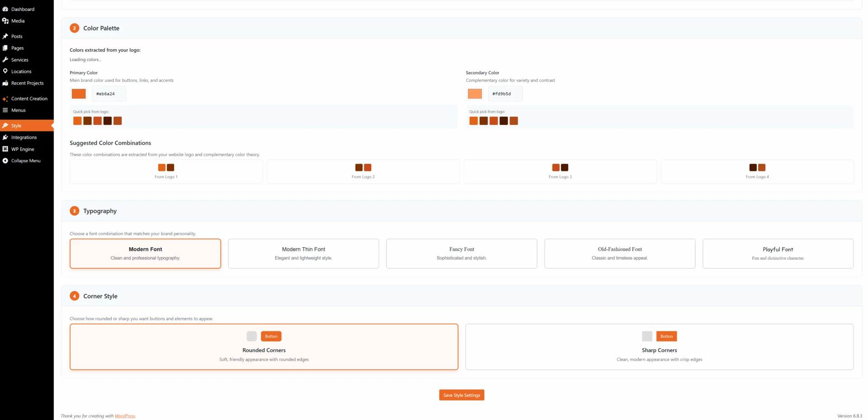The width and height of the screenshot is (868, 420).
Task: Click the Locations pin icon
Action: [5, 71]
